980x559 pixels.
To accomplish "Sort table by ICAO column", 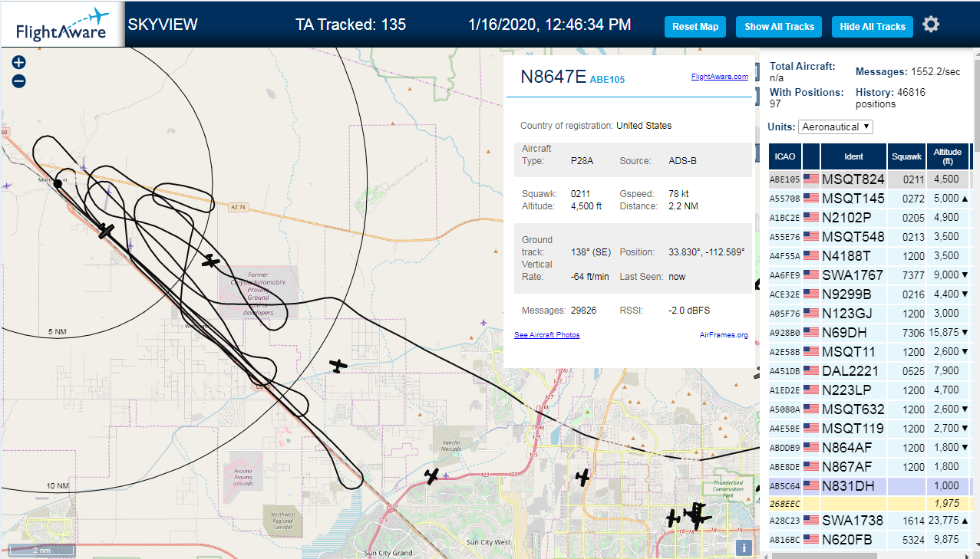I will [x=785, y=156].
